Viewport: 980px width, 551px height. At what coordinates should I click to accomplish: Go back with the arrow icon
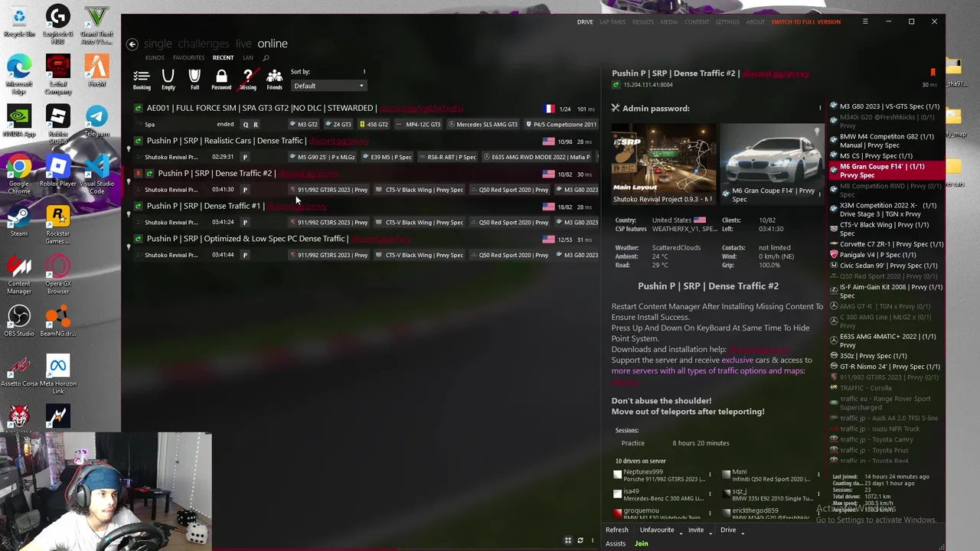coord(132,44)
